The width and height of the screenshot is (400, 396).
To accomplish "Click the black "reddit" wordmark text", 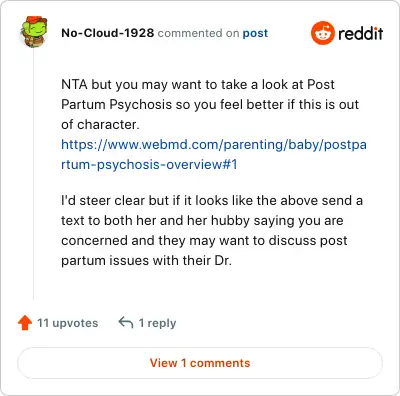I will pyautogui.click(x=360, y=33).
